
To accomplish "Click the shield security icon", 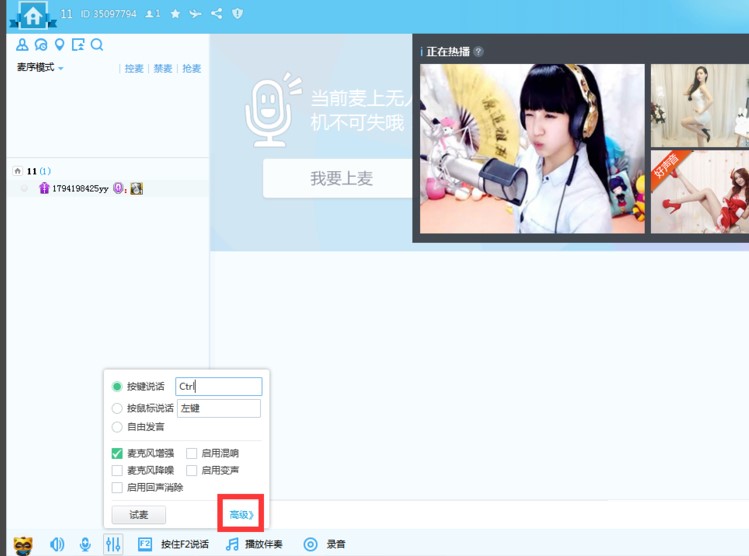I will (237, 14).
